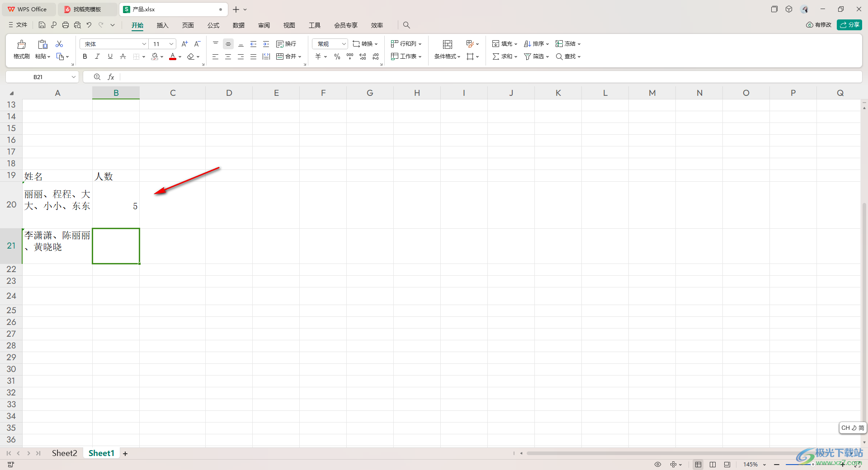The width and height of the screenshot is (868, 470).
Task: Click the decrease decimal places icon
Action: (376, 56)
